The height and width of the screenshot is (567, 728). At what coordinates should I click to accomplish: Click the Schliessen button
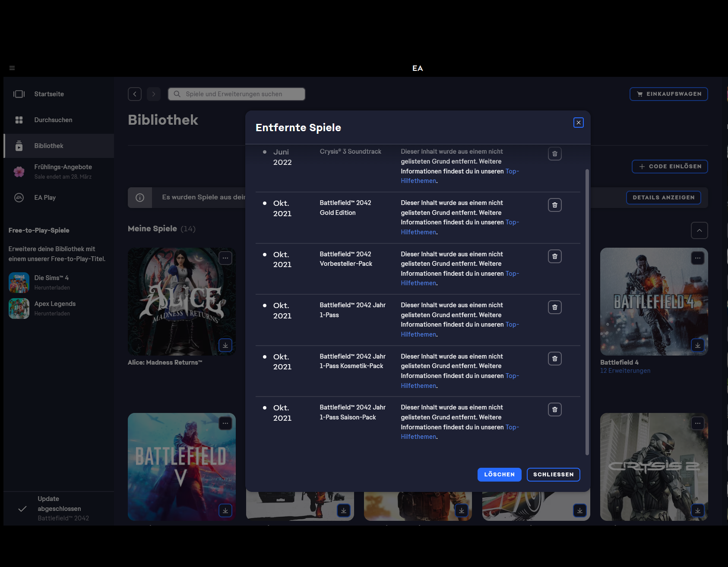pyautogui.click(x=553, y=475)
